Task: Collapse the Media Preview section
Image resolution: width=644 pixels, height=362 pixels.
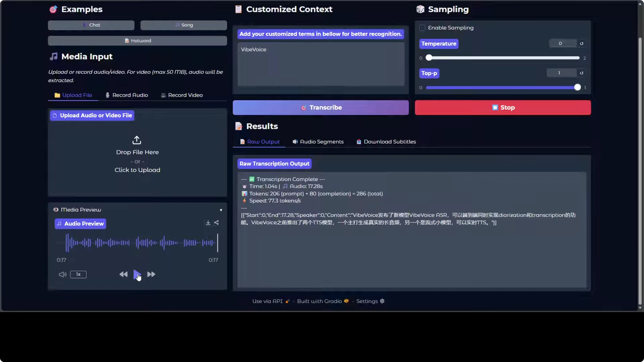Action: pyautogui.click(x=221, y=210)
